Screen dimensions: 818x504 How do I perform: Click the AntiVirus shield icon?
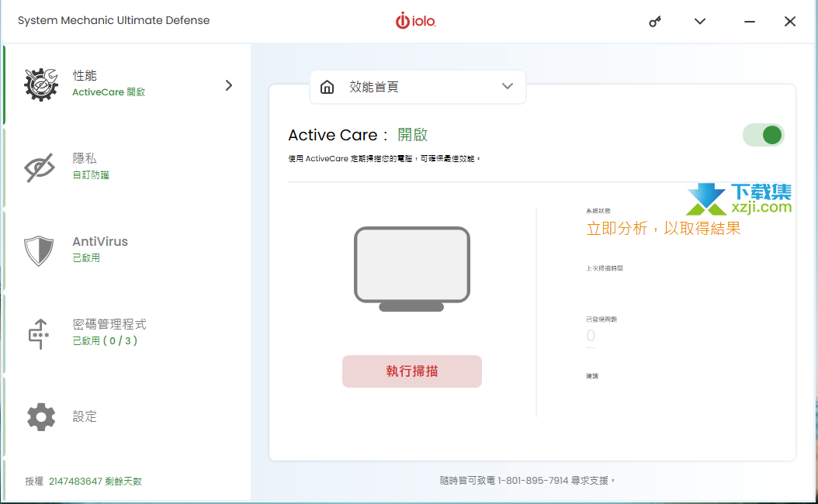(x=39, y=250)
